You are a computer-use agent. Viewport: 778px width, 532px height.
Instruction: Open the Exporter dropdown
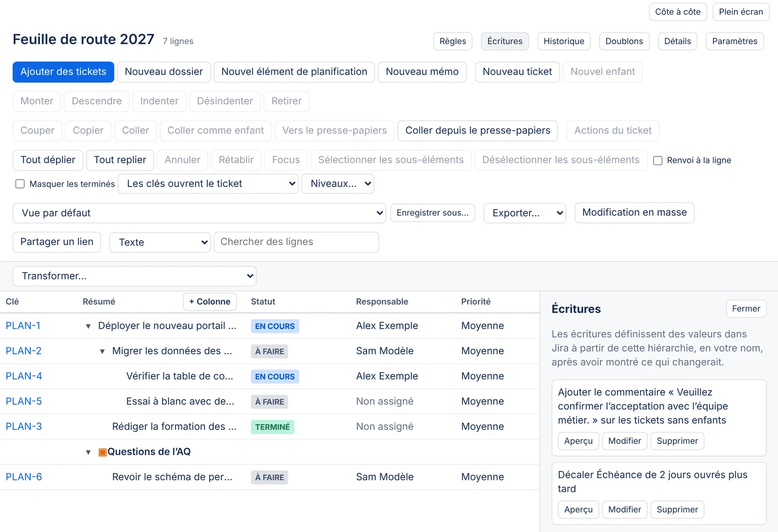coord(525,213)
